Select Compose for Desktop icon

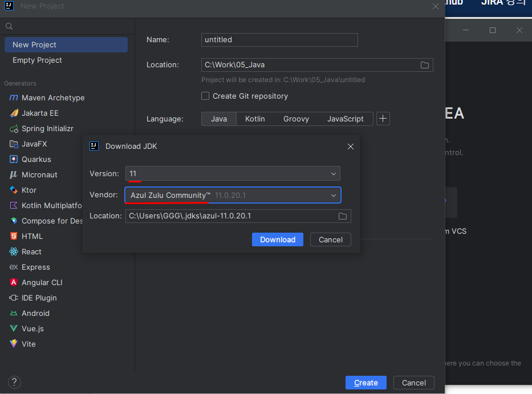[x=14, y=221]
